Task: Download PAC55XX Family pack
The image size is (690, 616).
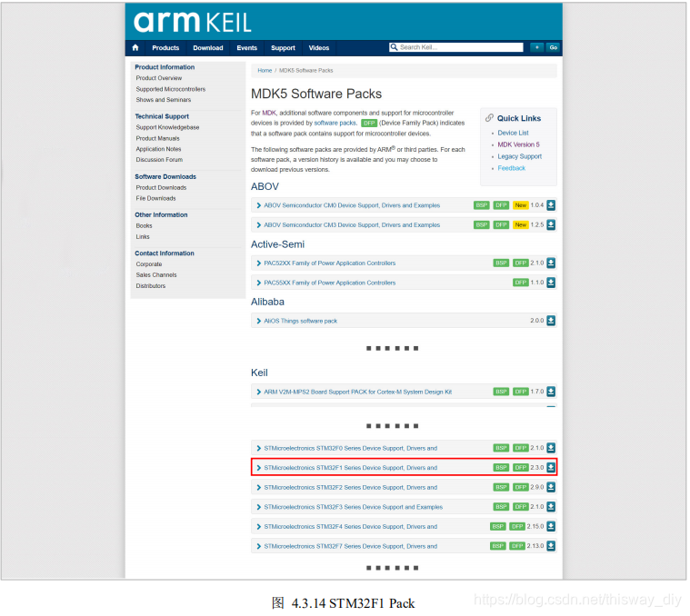Action: coord(551,283)
